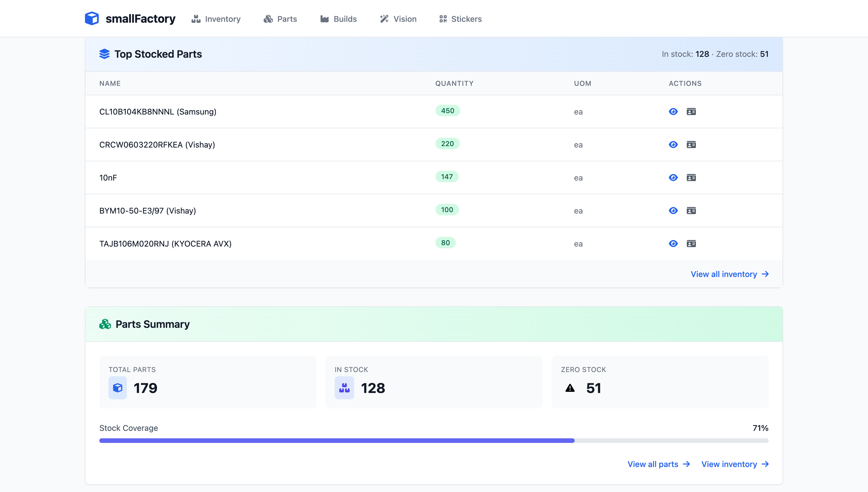The image size is (868, 492).
Task: Open the Stickers nav item
Action: (x=460, y=19)
